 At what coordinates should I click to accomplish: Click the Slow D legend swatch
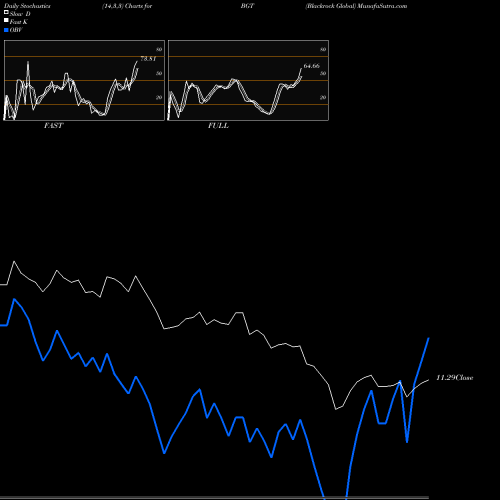[6, 13]
